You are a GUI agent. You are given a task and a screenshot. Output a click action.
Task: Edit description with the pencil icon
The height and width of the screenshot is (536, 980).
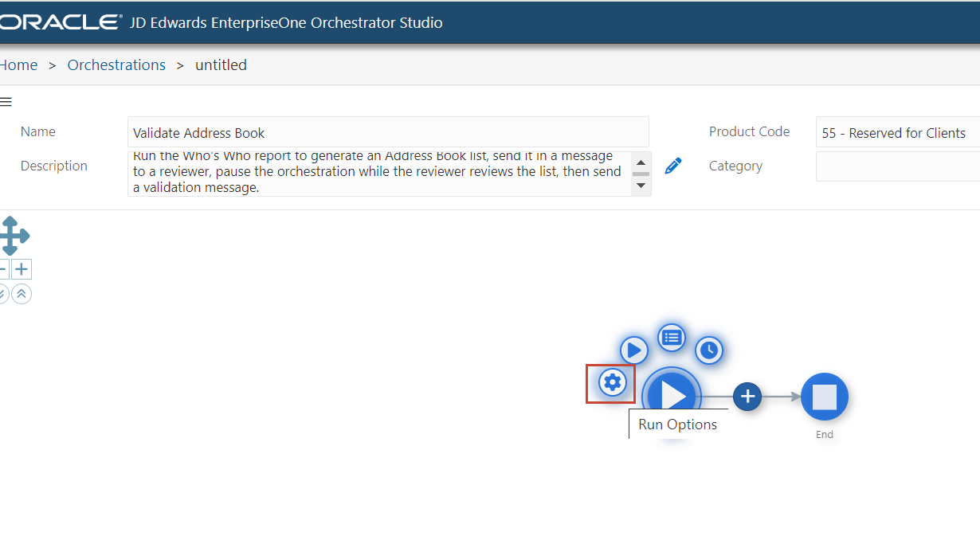tap(673, 166)
